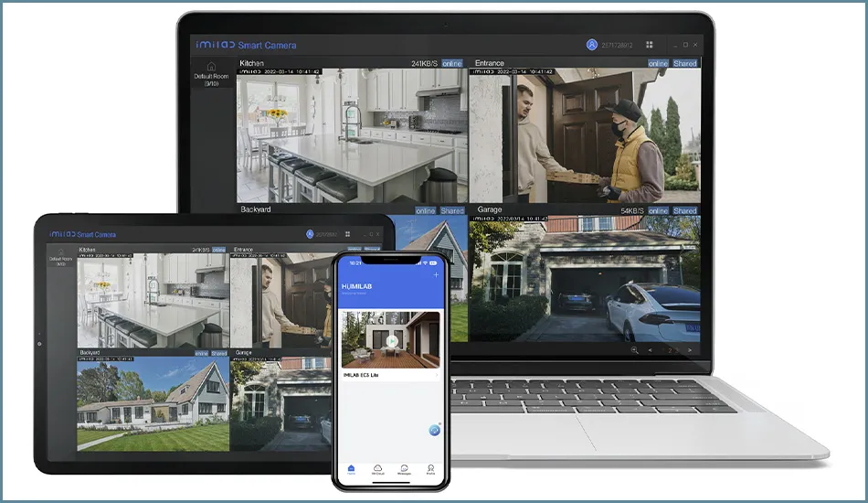Tap the blue floating assistant button on phone
Viewport: 868px width, 503px height.
[x=434, y=430]
